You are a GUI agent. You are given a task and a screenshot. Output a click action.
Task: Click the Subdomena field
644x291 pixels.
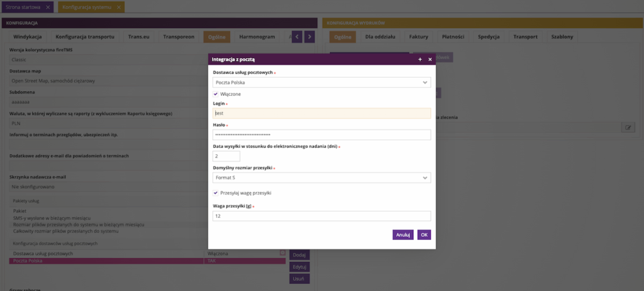pyautogui.click(x=109, y=102)
